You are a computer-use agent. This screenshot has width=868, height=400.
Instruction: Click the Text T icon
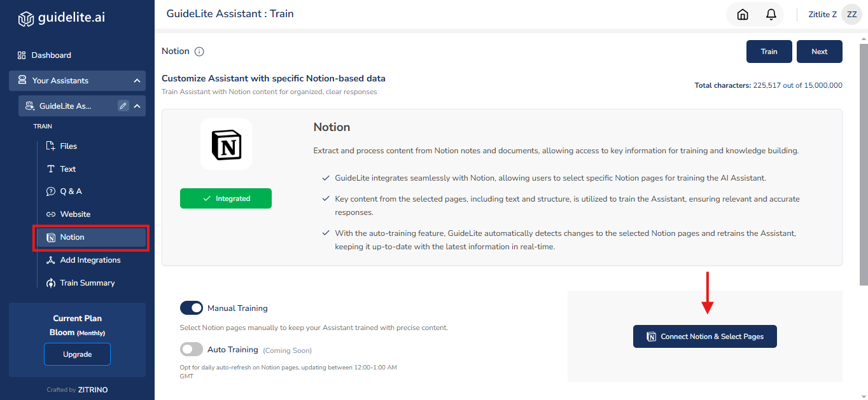coord(51,169)
